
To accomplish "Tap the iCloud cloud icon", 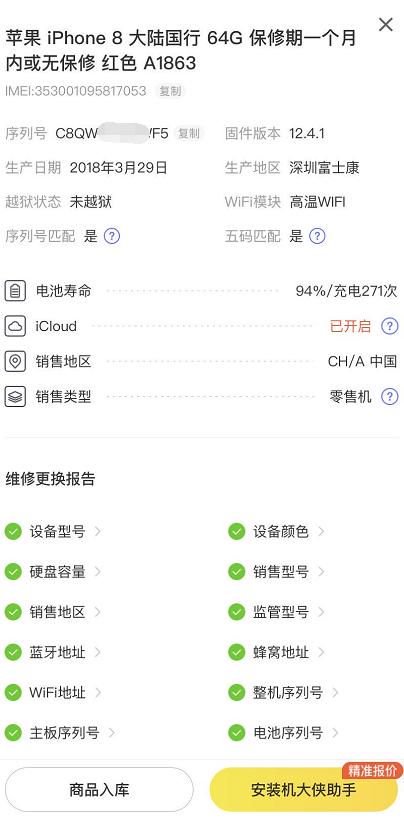I will tap(15, 326).
